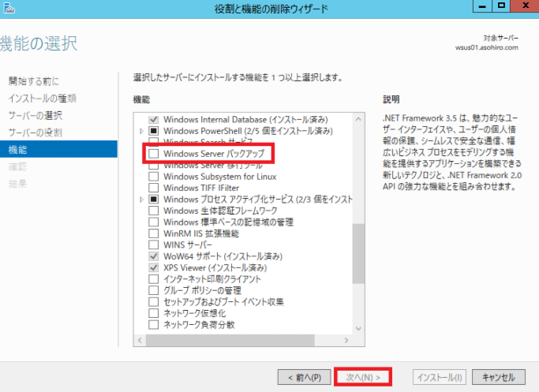Toggle the XPS Viewer checkbox

(153, 267)
